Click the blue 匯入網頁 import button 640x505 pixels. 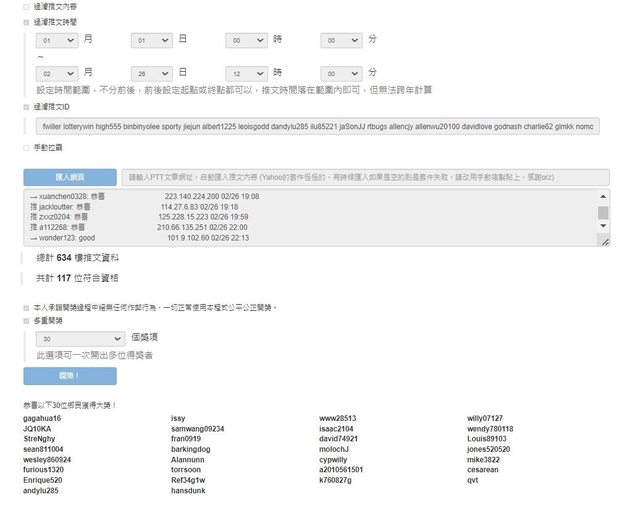(x=70, y=176)
